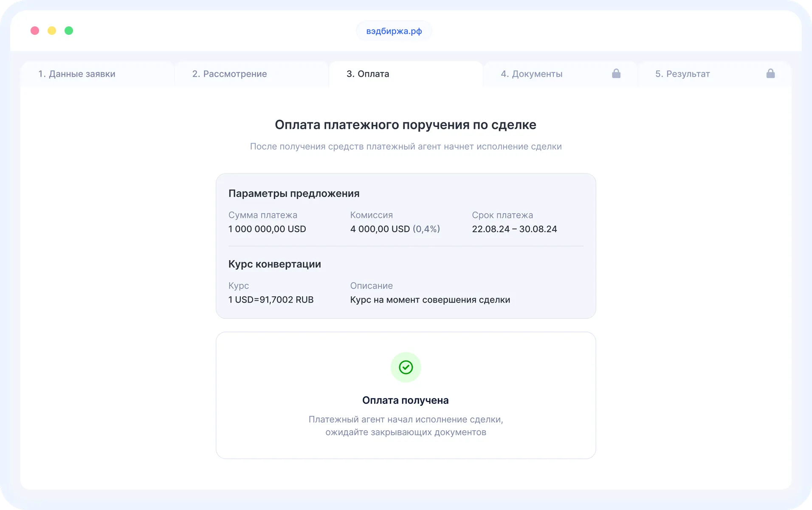Viewport: 812px width, 510px height.
Task: Click the вэдбиржа.рф address pill
Action: click(394, 31)
